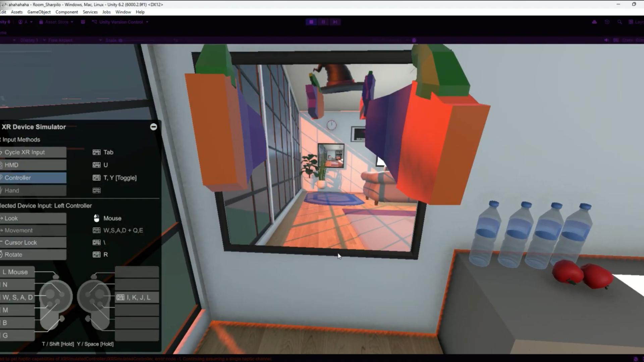Click the Cursor Lock button
This screenshot has height=362, width=644.
33,242
